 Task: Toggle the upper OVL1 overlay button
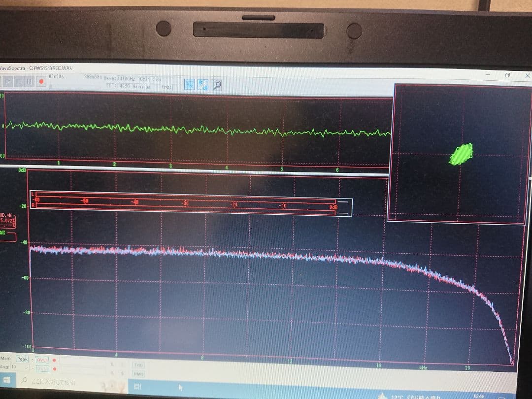pyautogui.click(x=42, y=359)
